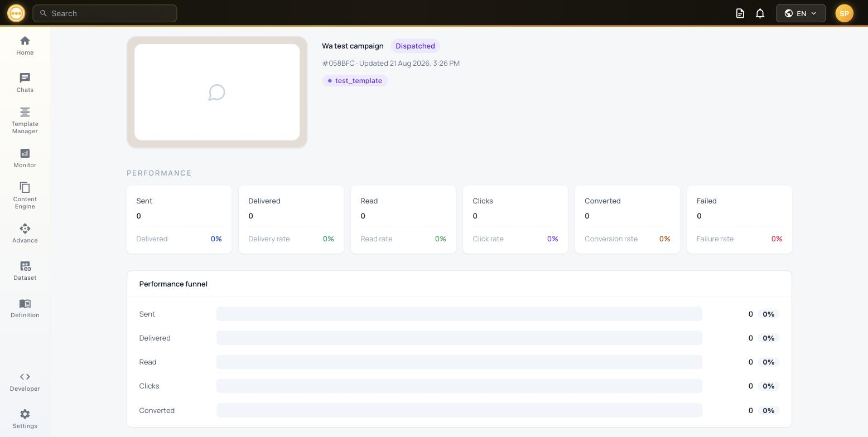Click the Failure rate 0% value

point(777,239)
